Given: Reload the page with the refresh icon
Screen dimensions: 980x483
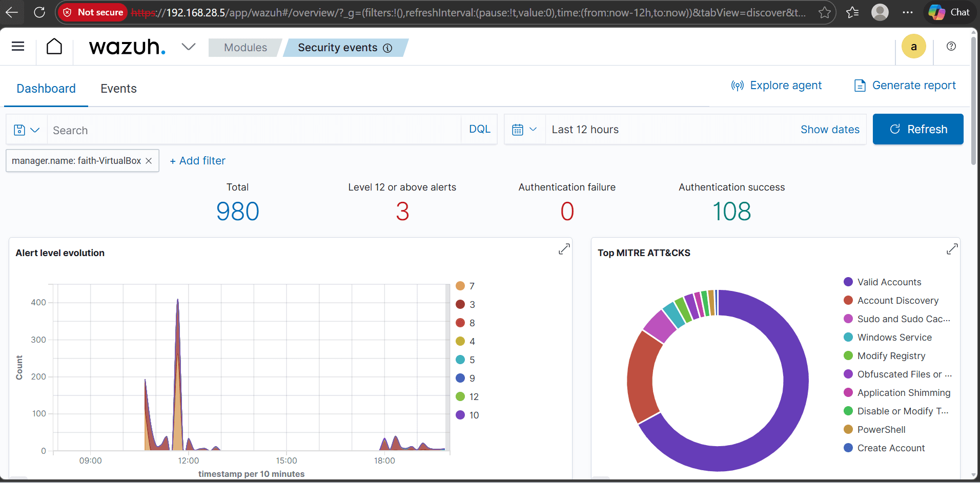Looking at the screenshot, I should point(39,12).
